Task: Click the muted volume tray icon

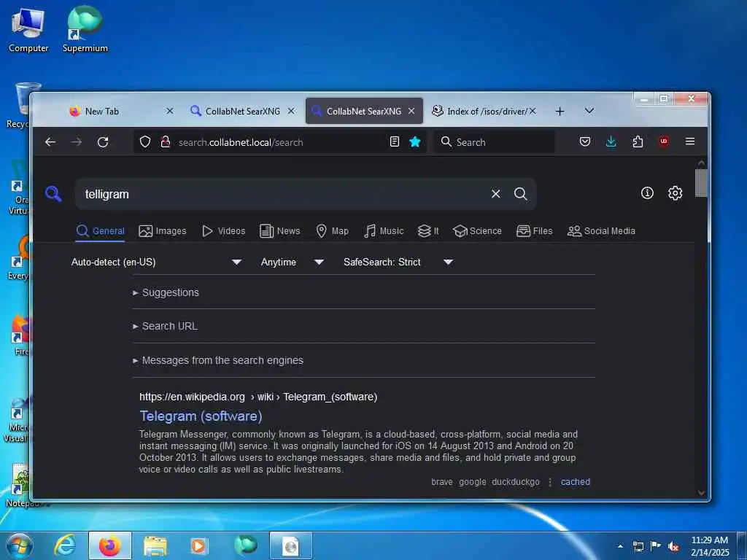Action: 673,546
